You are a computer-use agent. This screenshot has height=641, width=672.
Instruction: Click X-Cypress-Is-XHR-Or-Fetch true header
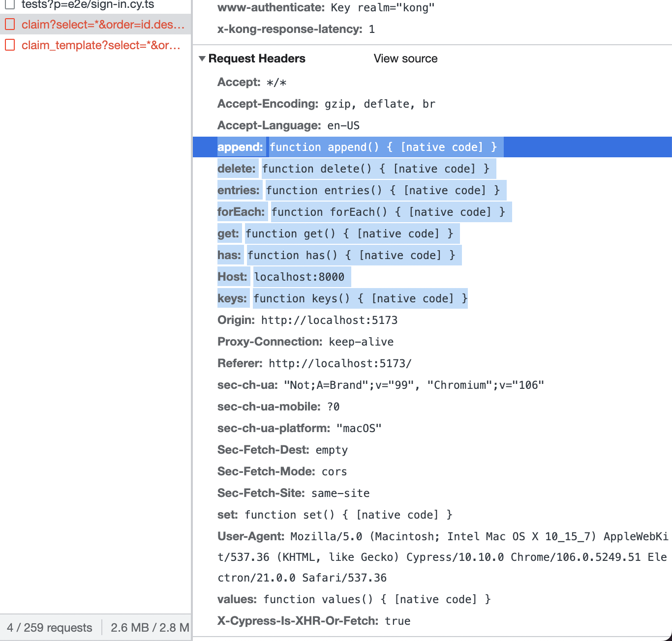coord(314,621)
